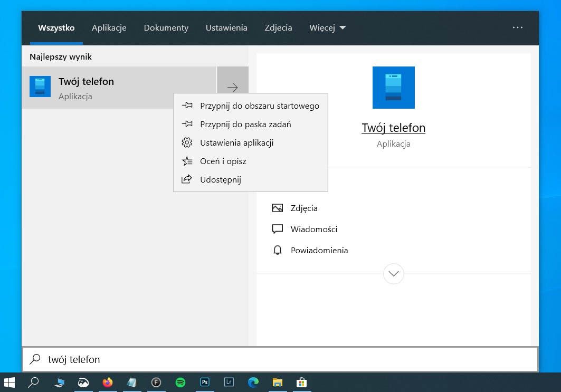Open the Więcej dropdown

(327, 27)
